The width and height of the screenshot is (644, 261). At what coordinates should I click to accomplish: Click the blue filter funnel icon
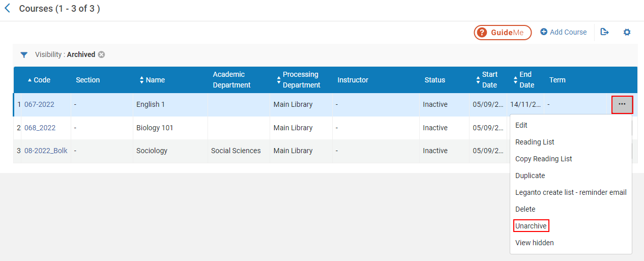point(24,55)
